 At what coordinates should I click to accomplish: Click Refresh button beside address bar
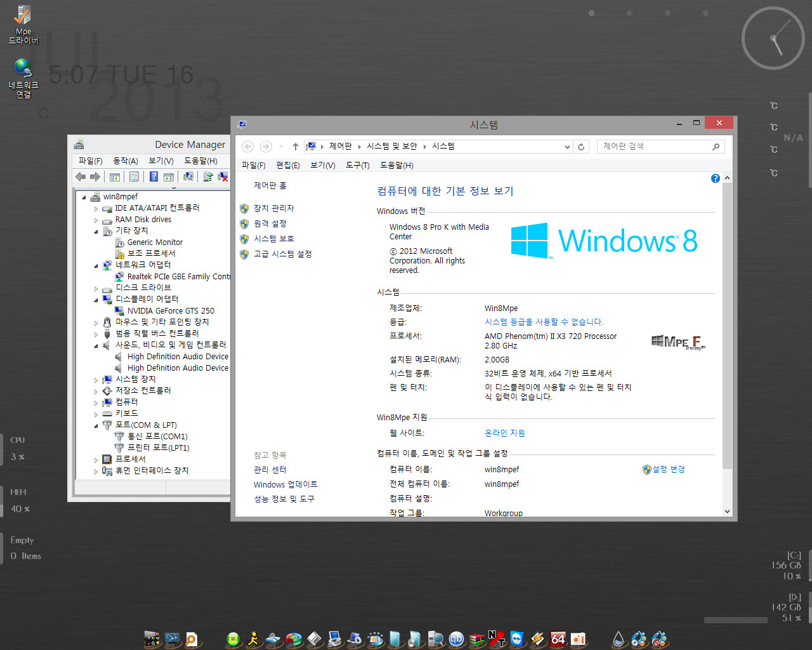click(581, 147)
